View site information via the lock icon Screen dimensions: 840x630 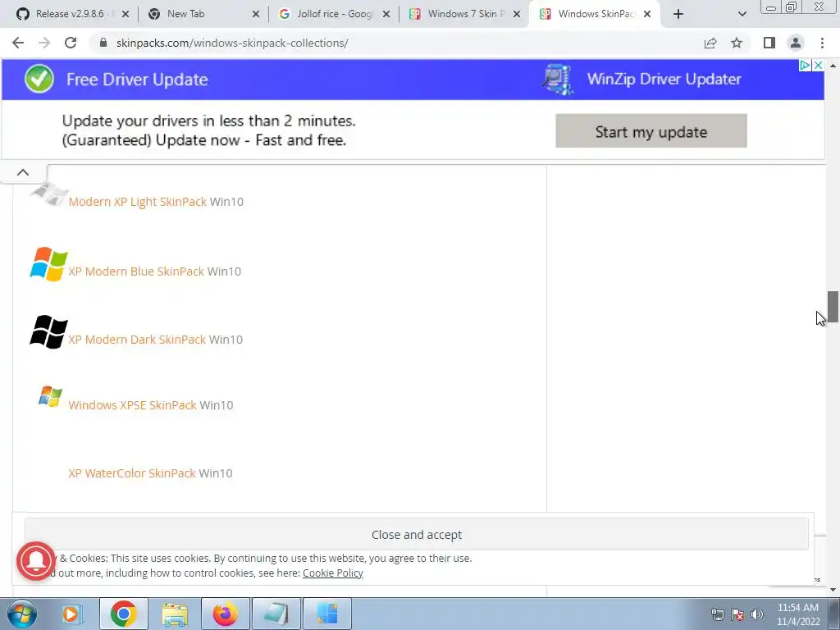coord(104,43)
